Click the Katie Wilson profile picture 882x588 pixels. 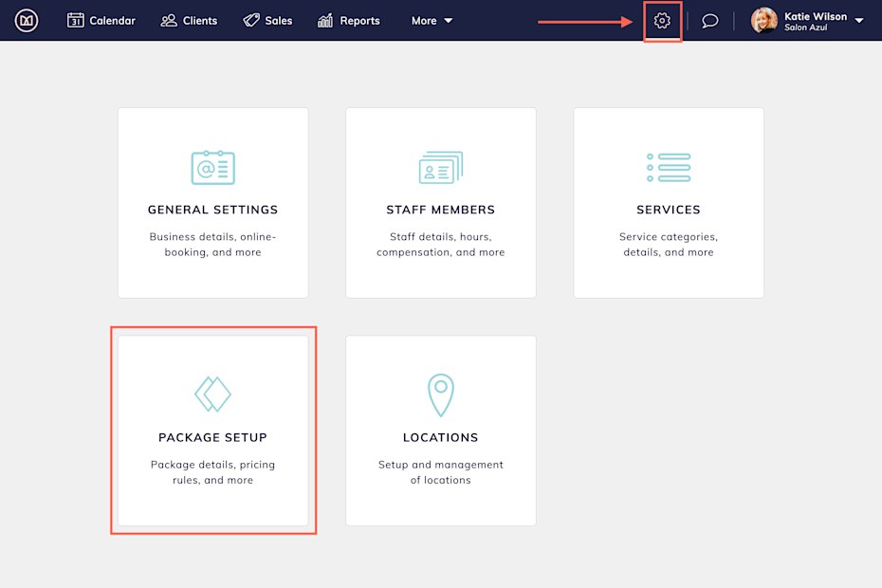pyautogui.click(x=763, y=20)
